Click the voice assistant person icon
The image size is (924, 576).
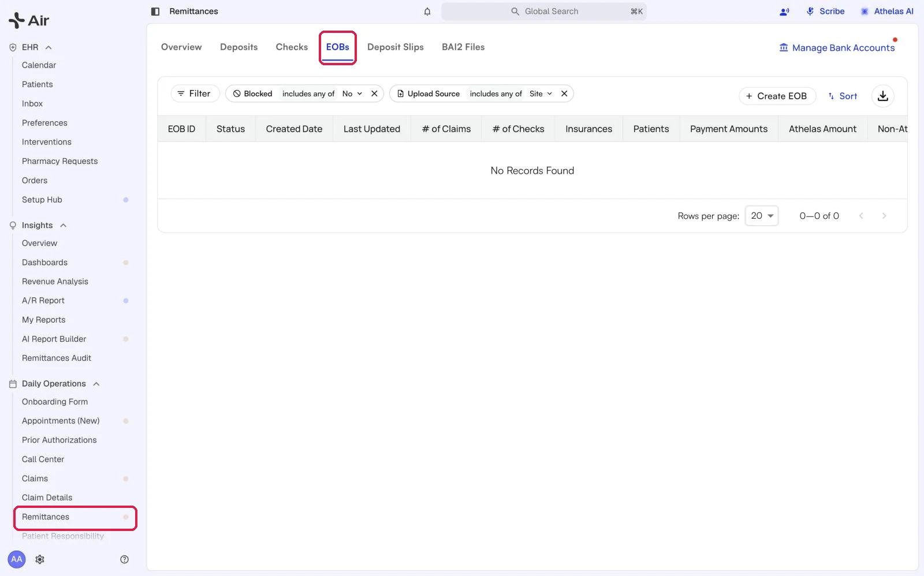click(784, 12)
